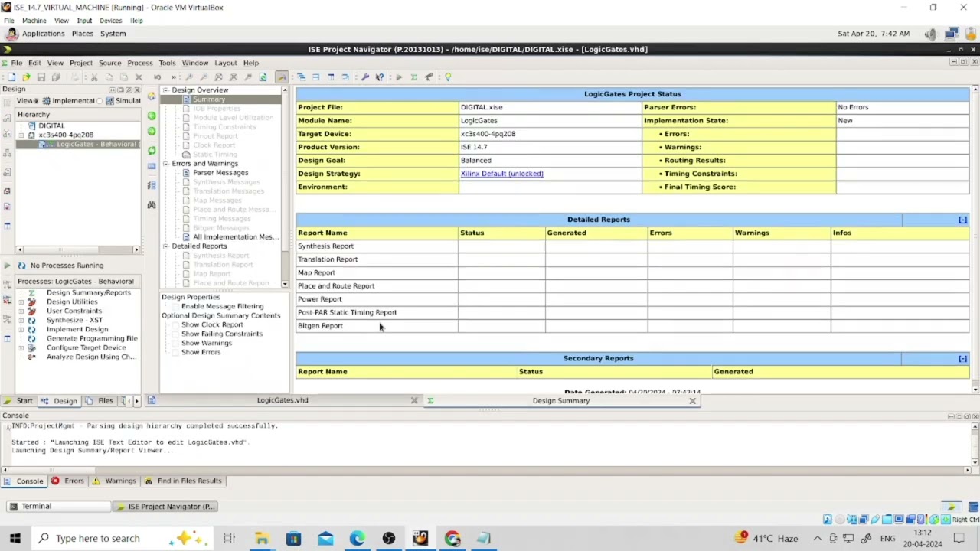Click the light bulb tips icon

coord(448,77)
